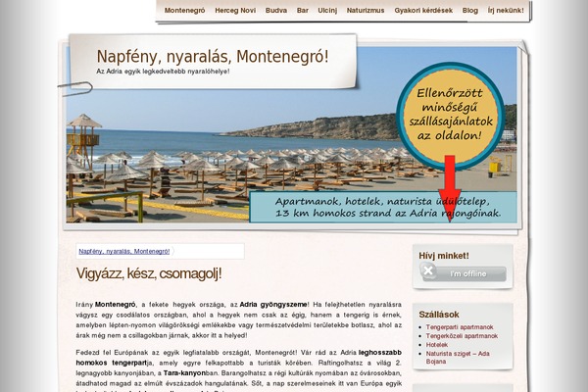Click the Napfény, nyaralás, Montenegró! breadcrumb link
This screenshot has height=392, width=588.
click(x=124, y=251)
